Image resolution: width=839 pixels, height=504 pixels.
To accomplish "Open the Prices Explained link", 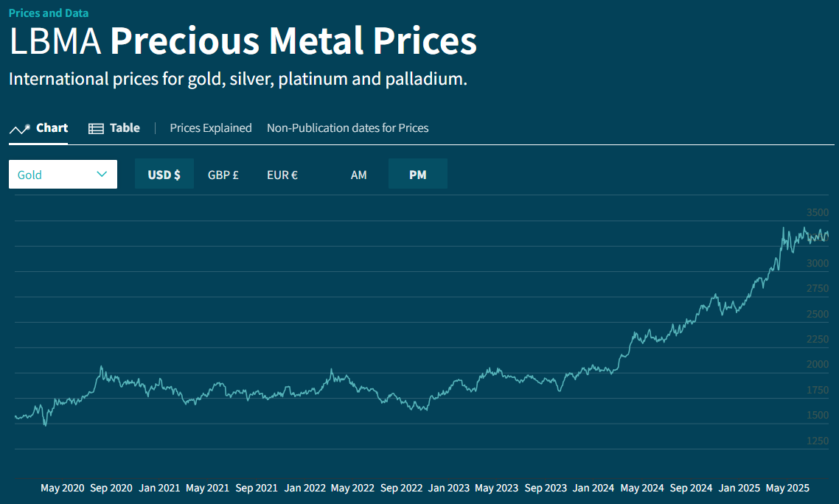I will coord(211,128).
